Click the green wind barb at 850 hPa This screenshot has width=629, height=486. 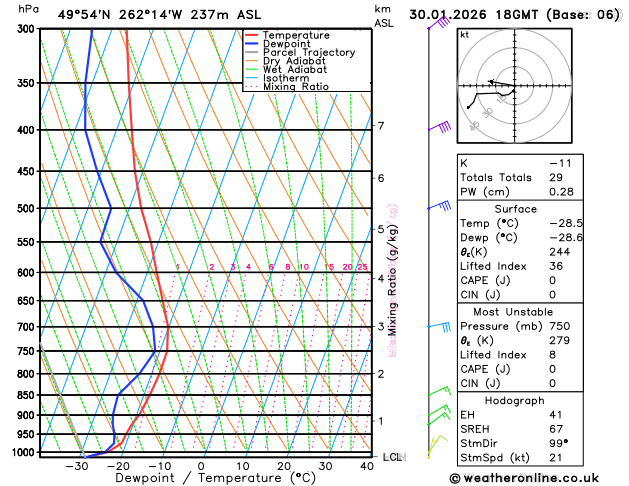tap(439, 391)
